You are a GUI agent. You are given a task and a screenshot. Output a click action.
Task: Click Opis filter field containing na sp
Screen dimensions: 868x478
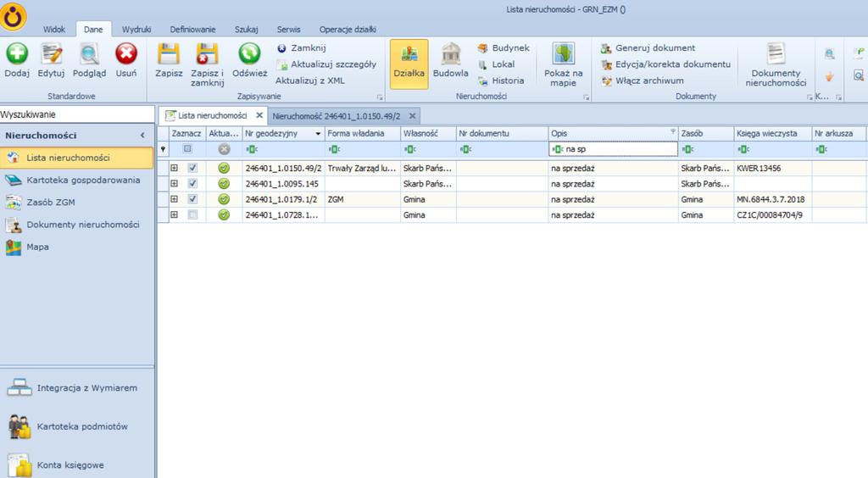(x=613, y=149)
